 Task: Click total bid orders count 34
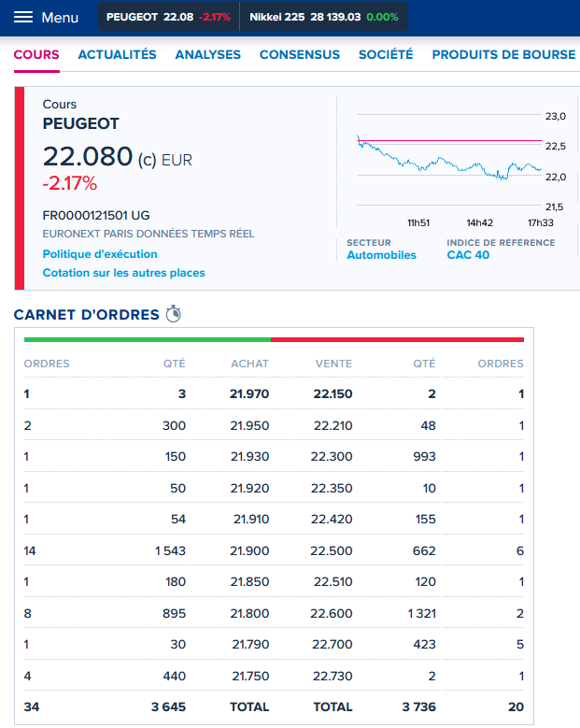coord(32,707)
